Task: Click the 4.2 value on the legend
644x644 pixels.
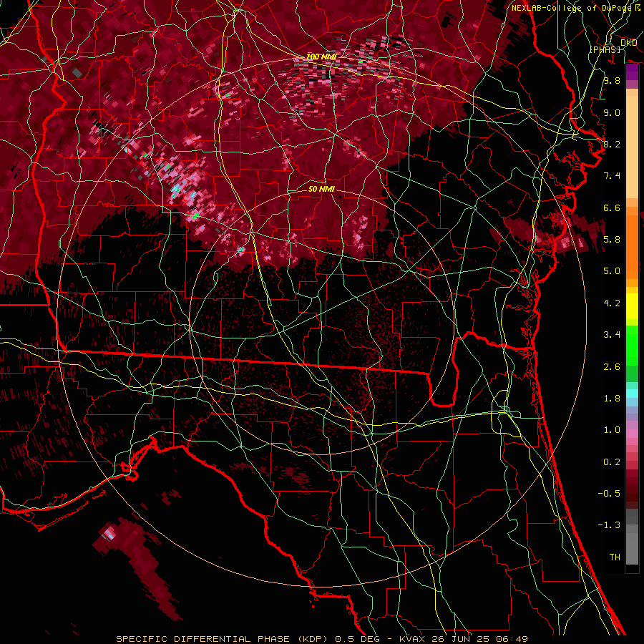Action: click(x=612, y=303)
